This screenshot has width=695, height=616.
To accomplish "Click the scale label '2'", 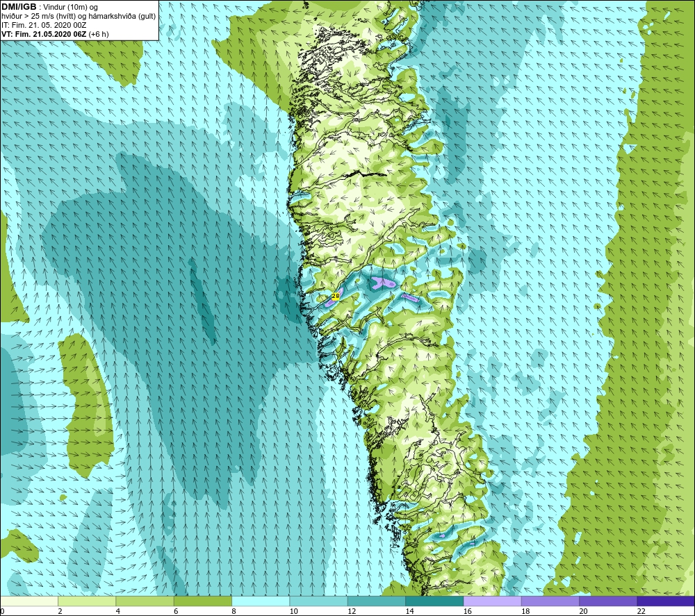I will click(60, 611).
